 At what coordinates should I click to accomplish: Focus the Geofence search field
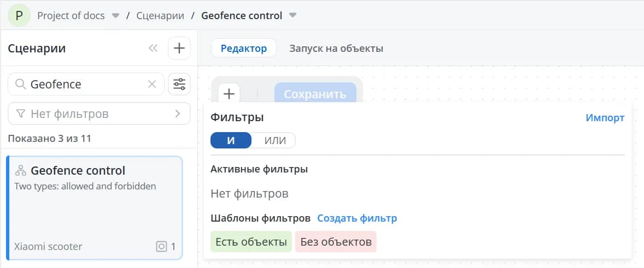click(86, 84)
